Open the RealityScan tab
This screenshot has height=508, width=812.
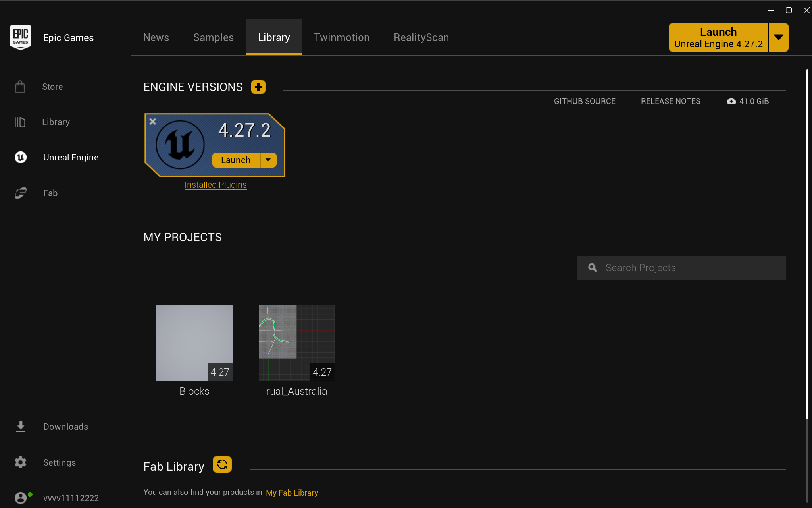(421, 37)
